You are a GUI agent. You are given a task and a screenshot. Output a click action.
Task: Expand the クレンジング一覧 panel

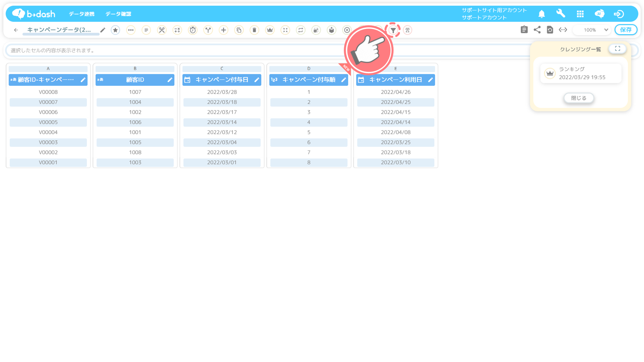pos(617,49)
